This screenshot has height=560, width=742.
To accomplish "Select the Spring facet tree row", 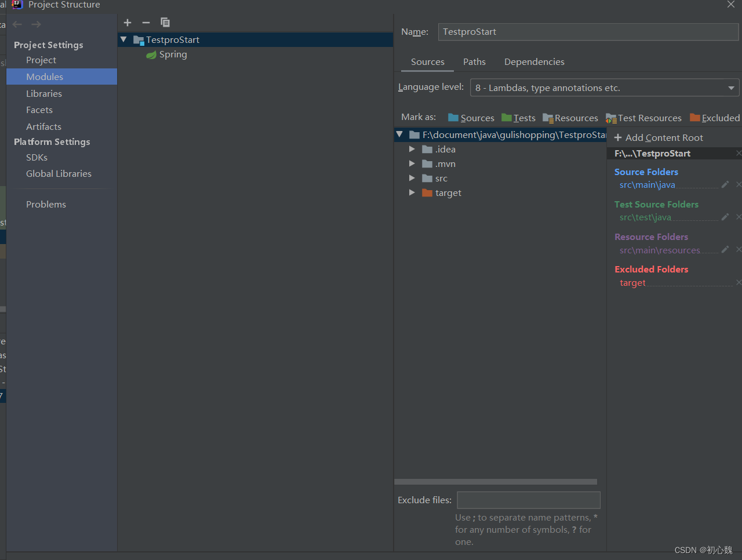I will (x=255, y=54).
